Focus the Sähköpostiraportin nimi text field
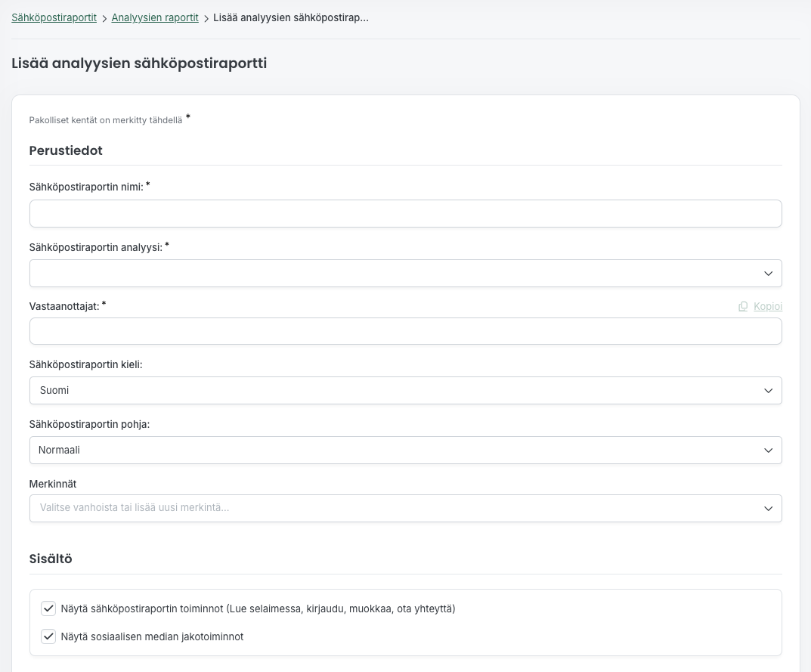Viewport: 811px width, 672px height. click(x=405, y=214)
